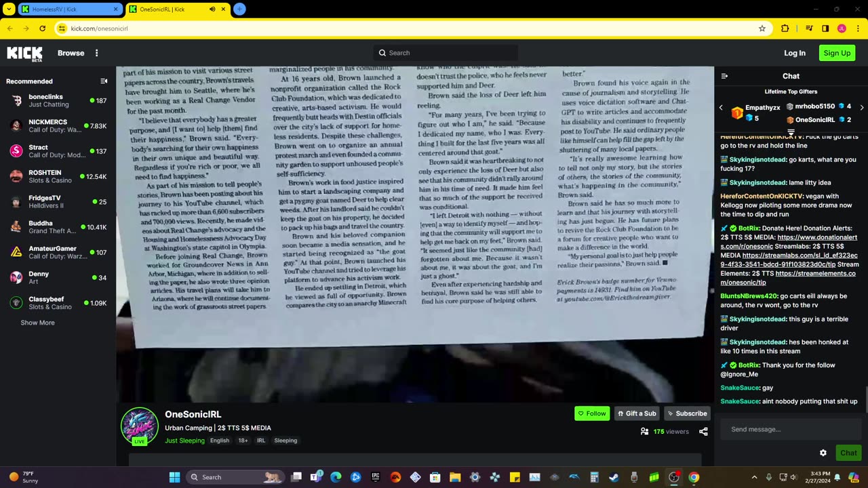868x488 pixels.
Task: Launch Steam from the taskbar
Action: click(614, 477)
